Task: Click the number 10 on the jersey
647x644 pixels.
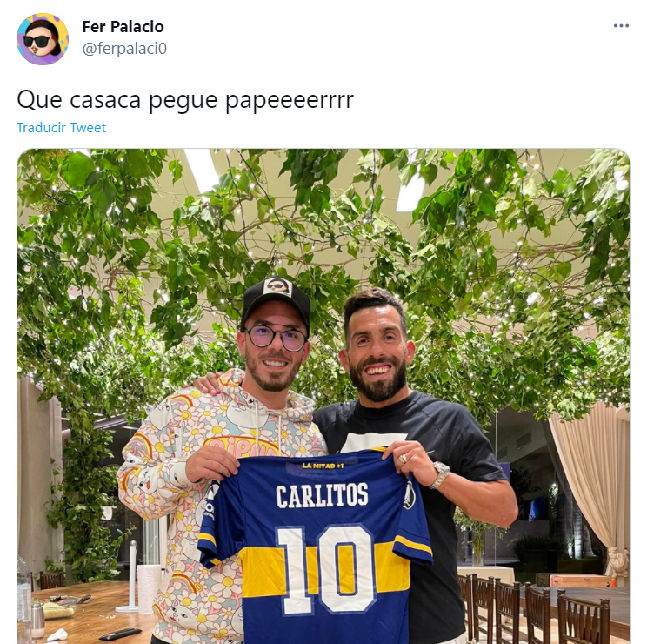Action: pos(325,570)
